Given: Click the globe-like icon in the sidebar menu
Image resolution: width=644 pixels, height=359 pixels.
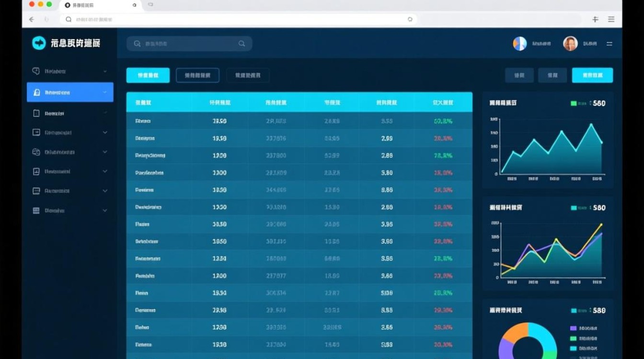Looking at the screenshot, I should pos(36,152).
